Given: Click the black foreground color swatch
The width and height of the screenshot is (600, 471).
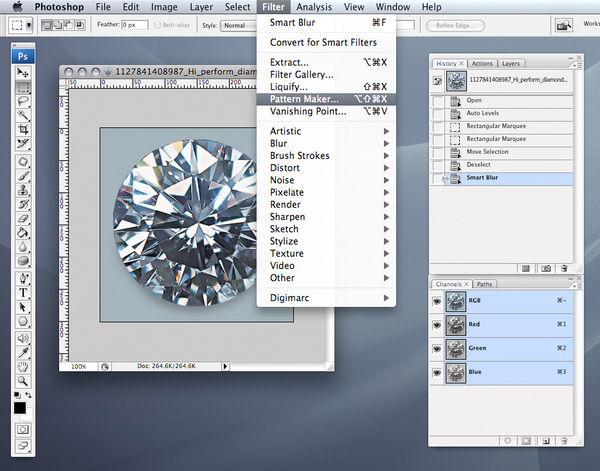Looking at the screenshot, I should (x=19, y=407).
